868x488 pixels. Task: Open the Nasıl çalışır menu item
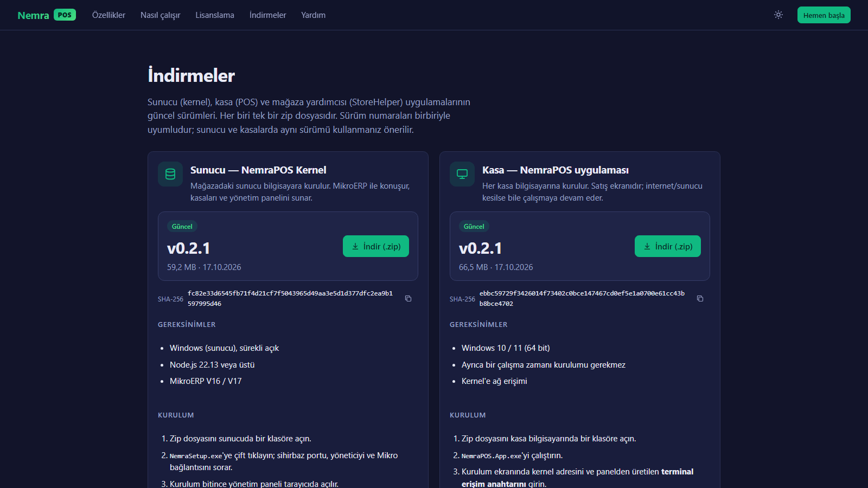(160, 15)
